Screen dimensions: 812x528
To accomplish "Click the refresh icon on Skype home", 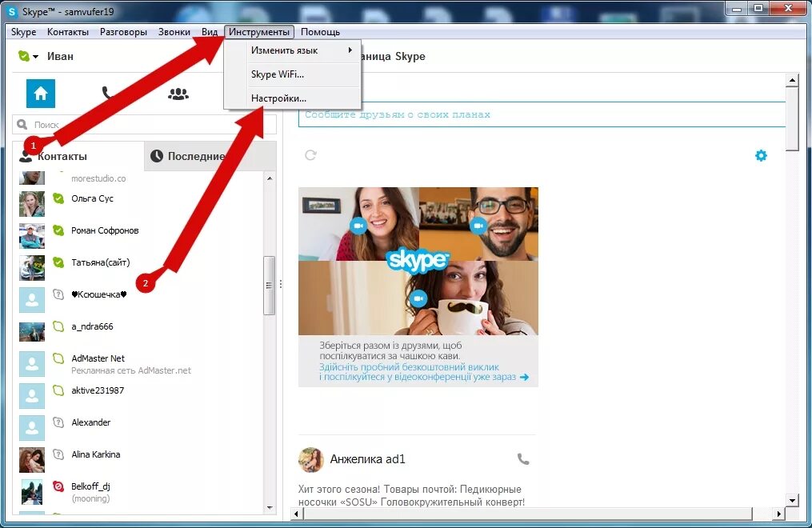I will tap(310, 154).
